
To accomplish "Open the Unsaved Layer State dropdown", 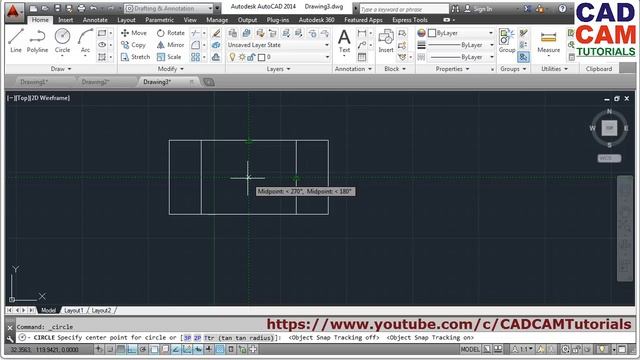I will pyautogui.click(x=278, y=45).
